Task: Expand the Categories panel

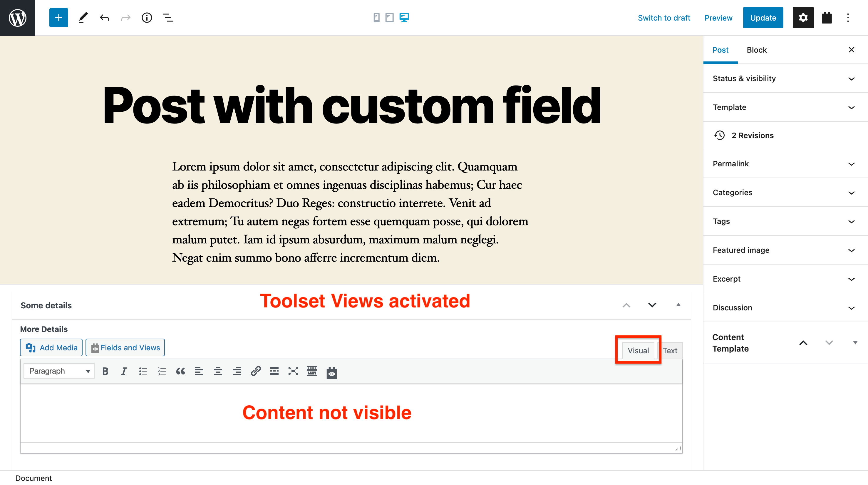Action: click(785, 193)
